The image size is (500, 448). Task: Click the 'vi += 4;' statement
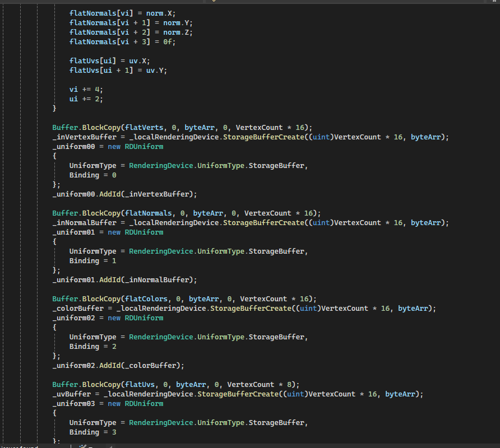point(86,90)
